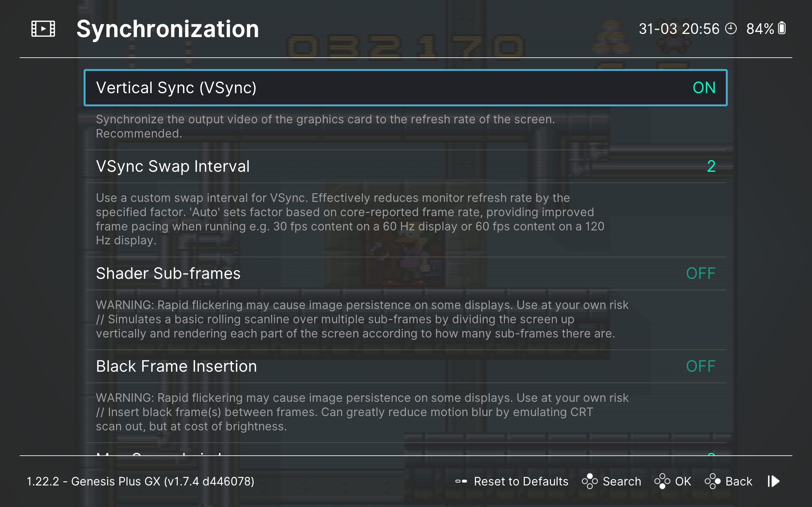Click the OK button gamepad icon
Image resolution: width=812 pixels, height=507 pixels.
point(662,481)
